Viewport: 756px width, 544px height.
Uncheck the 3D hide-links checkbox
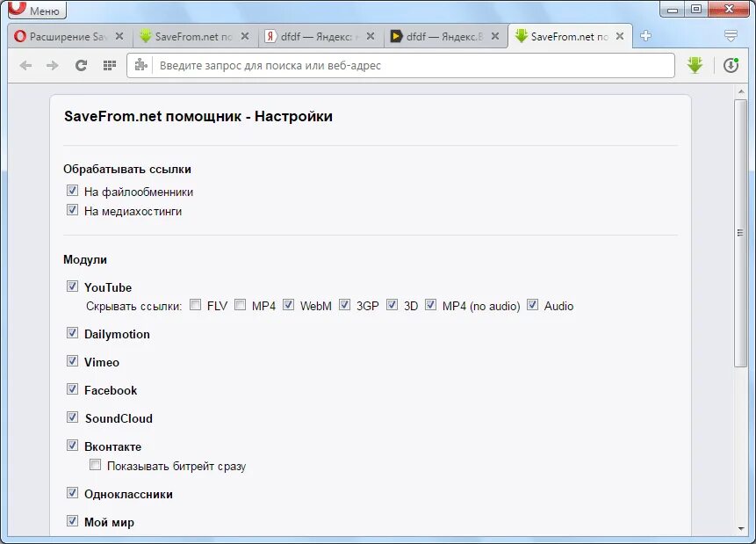click(x=392, y=305)
